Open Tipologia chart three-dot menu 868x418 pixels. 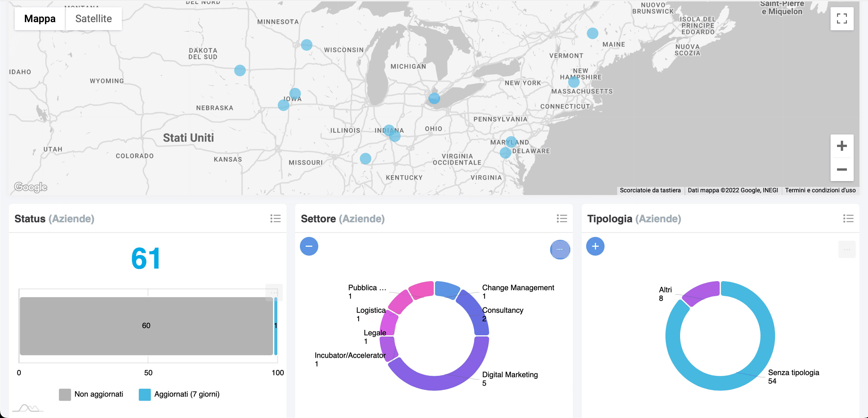(x=847, y=250)
